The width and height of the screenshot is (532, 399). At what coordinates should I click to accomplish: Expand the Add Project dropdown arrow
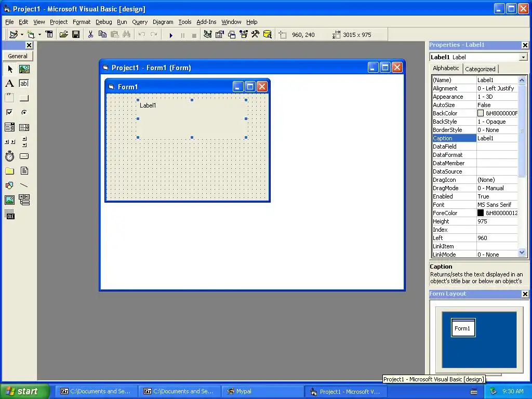(22, 35)
